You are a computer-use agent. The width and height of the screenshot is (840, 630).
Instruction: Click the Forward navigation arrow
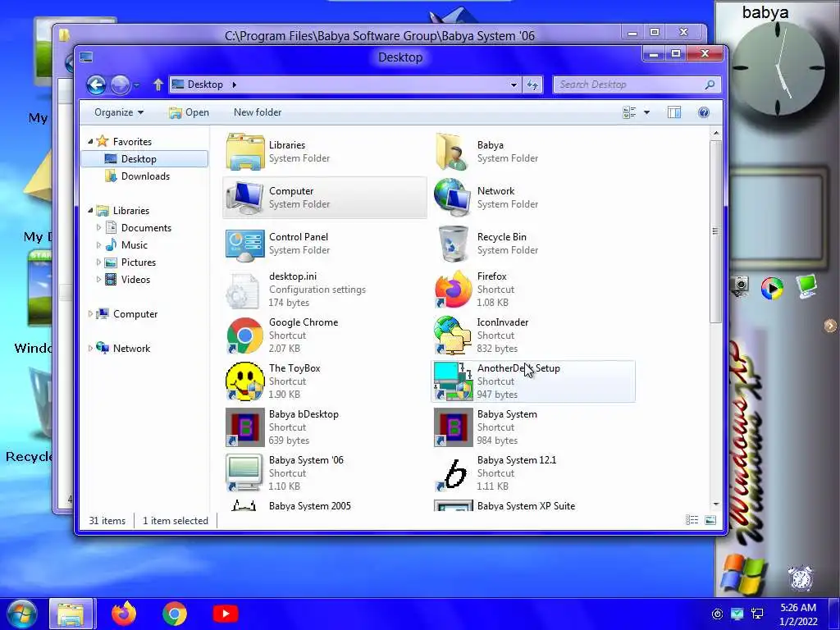(x=120, y=84)
